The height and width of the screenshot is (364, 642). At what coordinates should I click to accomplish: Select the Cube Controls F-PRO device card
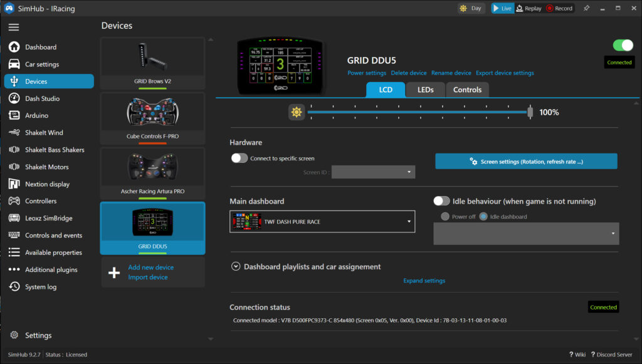(153, 118)
